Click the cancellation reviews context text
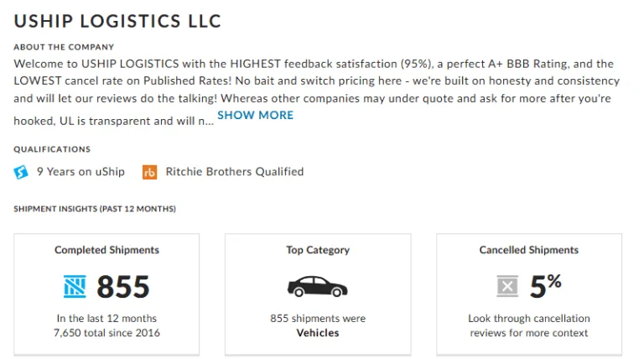The width and height of the screenshot is (644, 359). point(529,325)
